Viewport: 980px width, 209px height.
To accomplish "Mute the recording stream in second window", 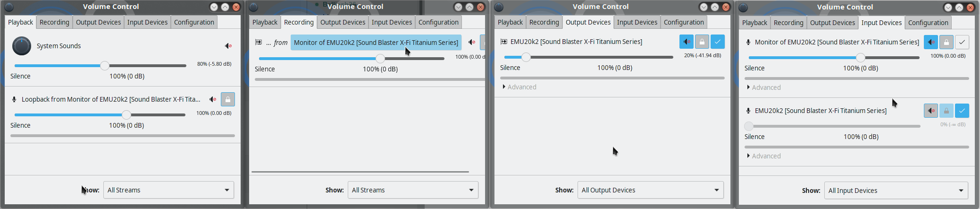I will (x=472, y=43).
